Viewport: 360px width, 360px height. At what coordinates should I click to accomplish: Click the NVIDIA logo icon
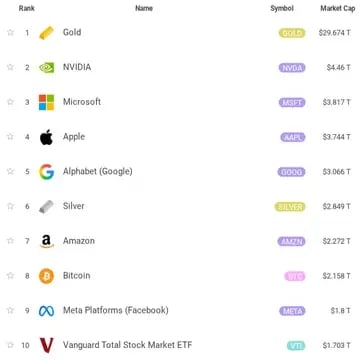46,68
